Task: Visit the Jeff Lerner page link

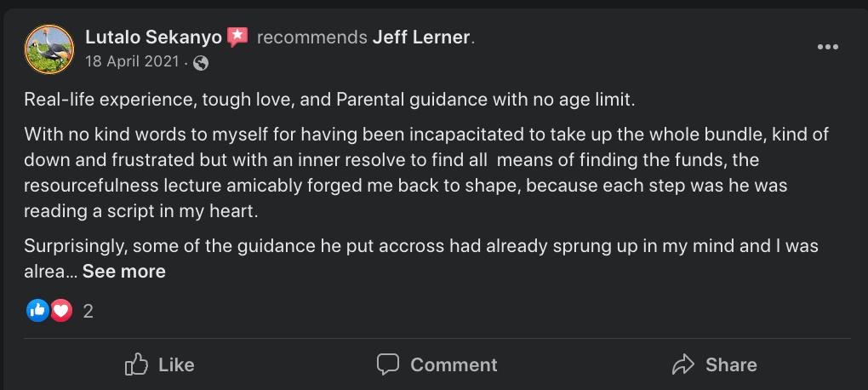Action: click(x=421, y=37)
